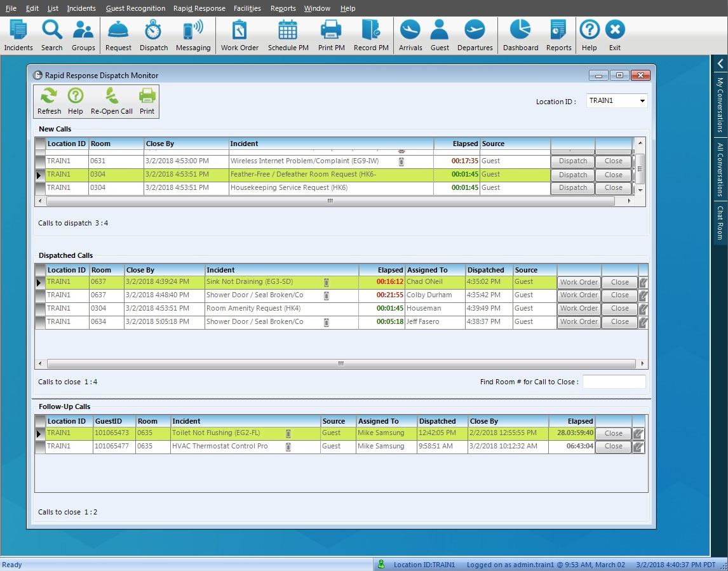
Task: Dispatch the Feather-Free room request
Action: point(573,175)
